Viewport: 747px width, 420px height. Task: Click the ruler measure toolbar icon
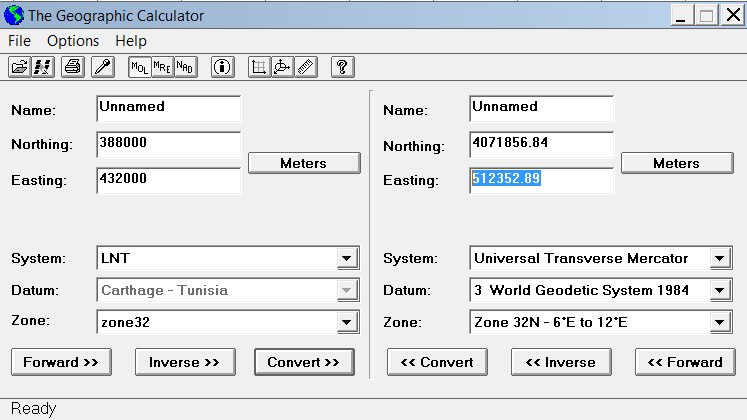click(x=306, y=67)
